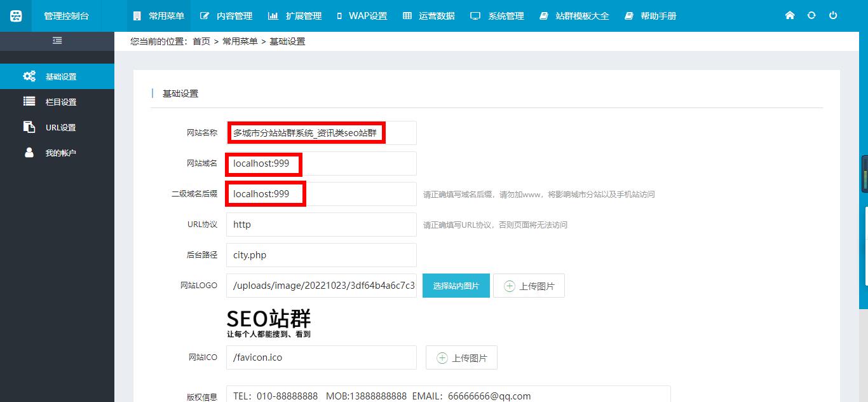The image size is (868, 402).
Task: Click the power logout icon
Action: (x=833, y=15)
